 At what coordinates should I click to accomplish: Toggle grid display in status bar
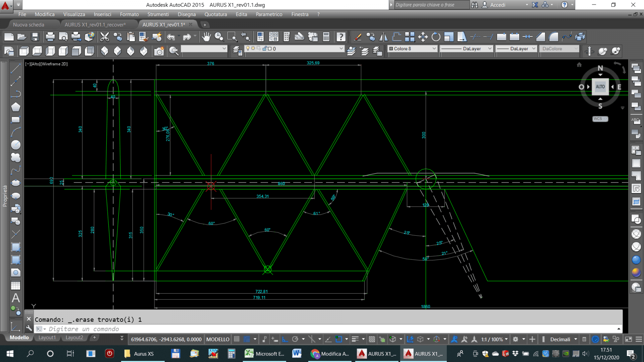coord(237,339)
